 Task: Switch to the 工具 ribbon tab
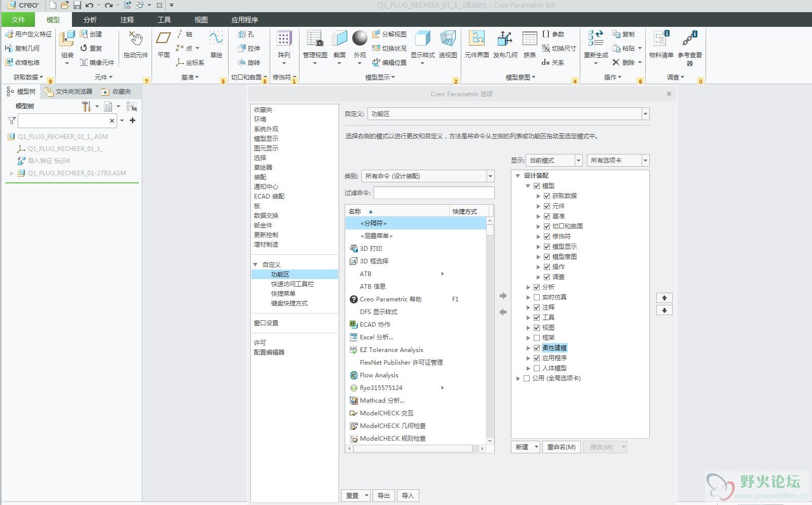pos(164,20)
